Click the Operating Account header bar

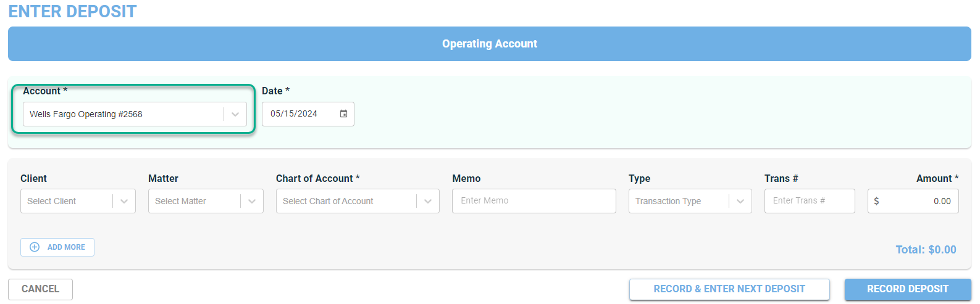pyautogui.click(x=490, y=44)
